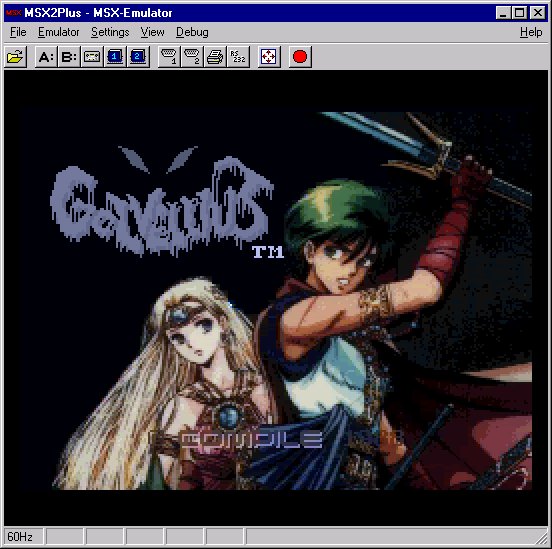The width and height of the screenshot is (552, 549).
Task: Open the RS232 serial port icon
Action: 238,57
